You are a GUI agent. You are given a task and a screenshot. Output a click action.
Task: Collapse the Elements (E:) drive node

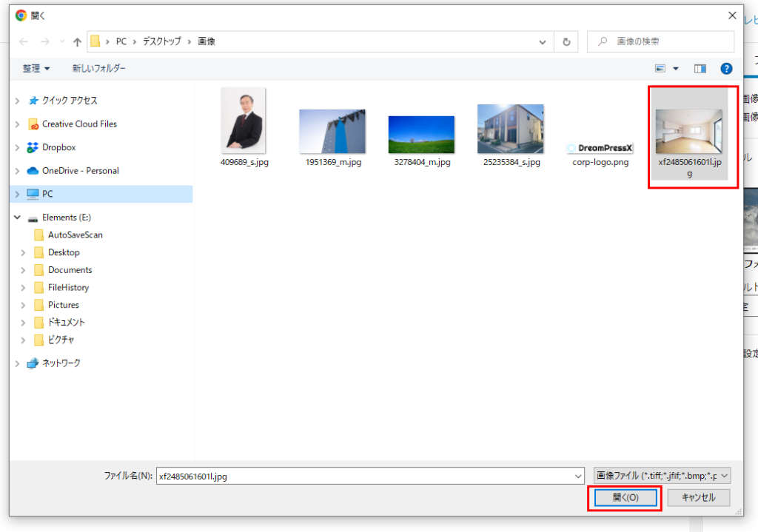tap(17, 218)
